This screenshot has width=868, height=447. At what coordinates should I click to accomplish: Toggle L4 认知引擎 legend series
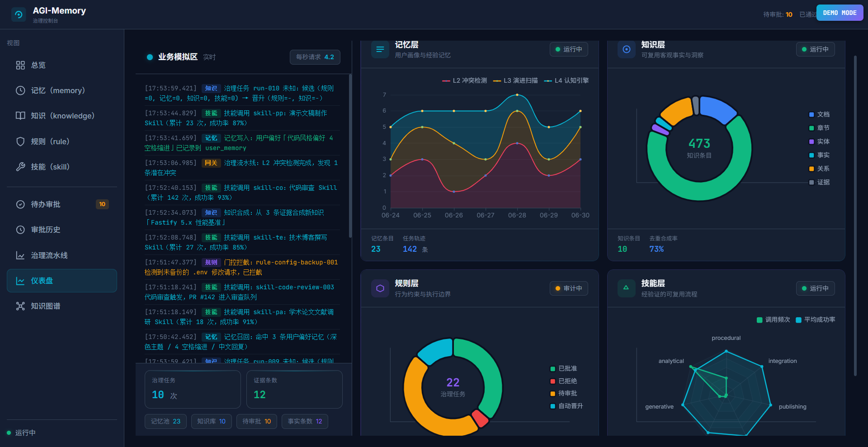pyautogui.click(x=566, y=80)
